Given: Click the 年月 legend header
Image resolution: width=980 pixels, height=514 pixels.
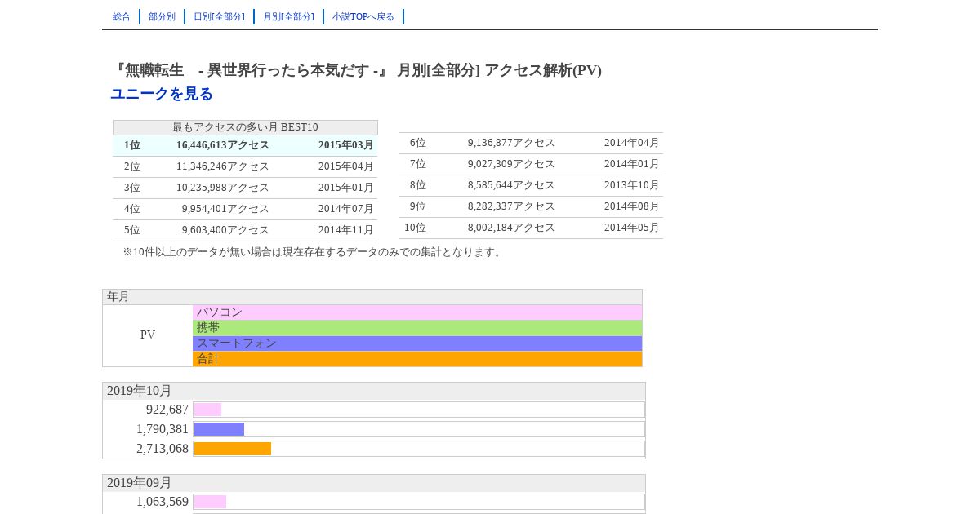Looking at the screenshot, I should [372, 297].
